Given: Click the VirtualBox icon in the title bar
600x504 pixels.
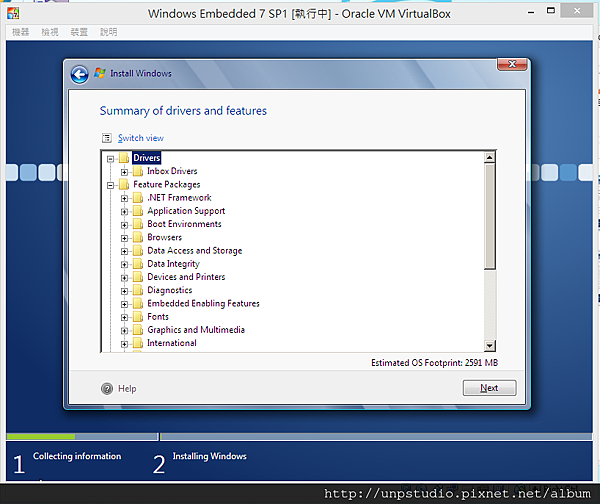Looking at the screenshot, I should pyautogui.click(x=13, y=13).
